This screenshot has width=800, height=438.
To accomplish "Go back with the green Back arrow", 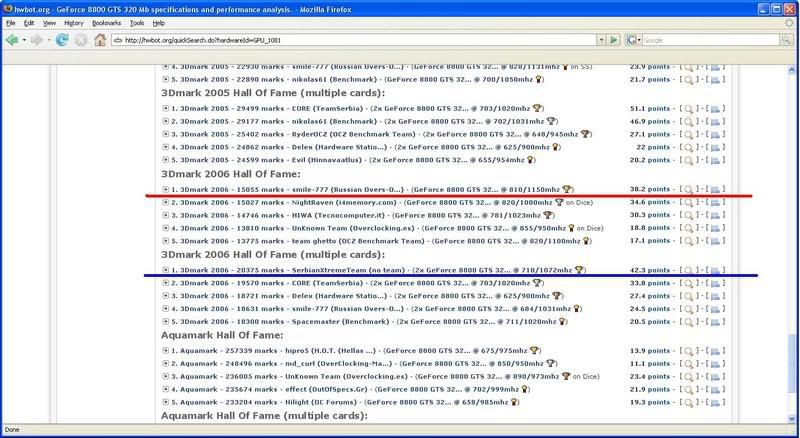I will tap(12, 40).
